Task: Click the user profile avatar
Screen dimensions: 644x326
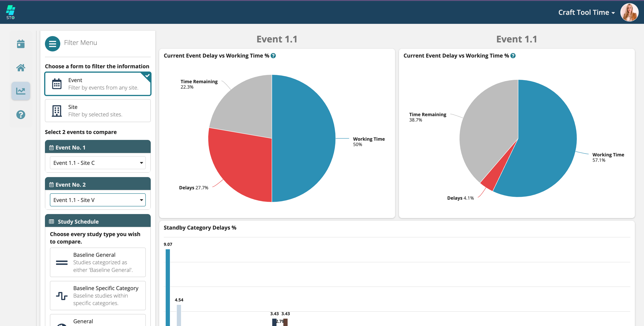Action: click(x=630, y=12)
